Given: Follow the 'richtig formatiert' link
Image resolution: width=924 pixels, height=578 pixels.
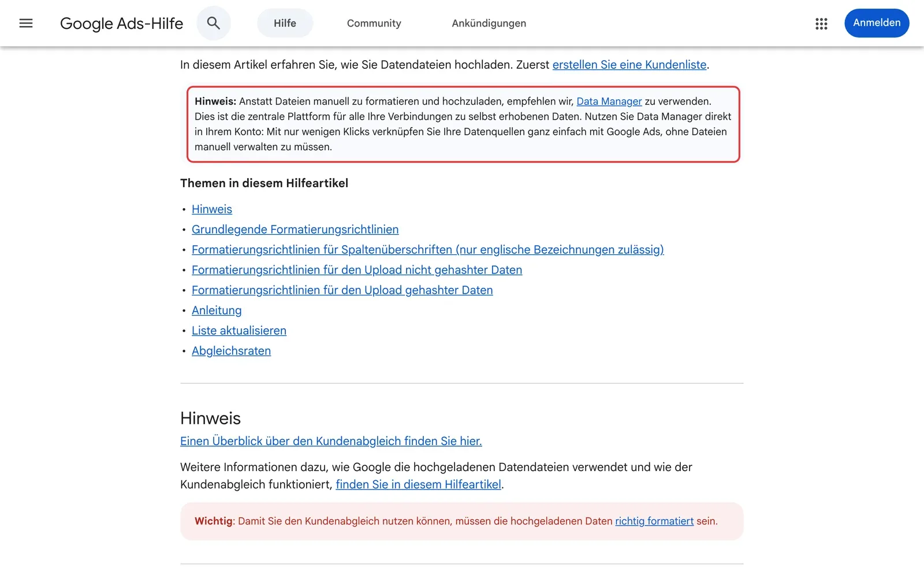Looking at the screenshot, I should click(x=654, y=521).
